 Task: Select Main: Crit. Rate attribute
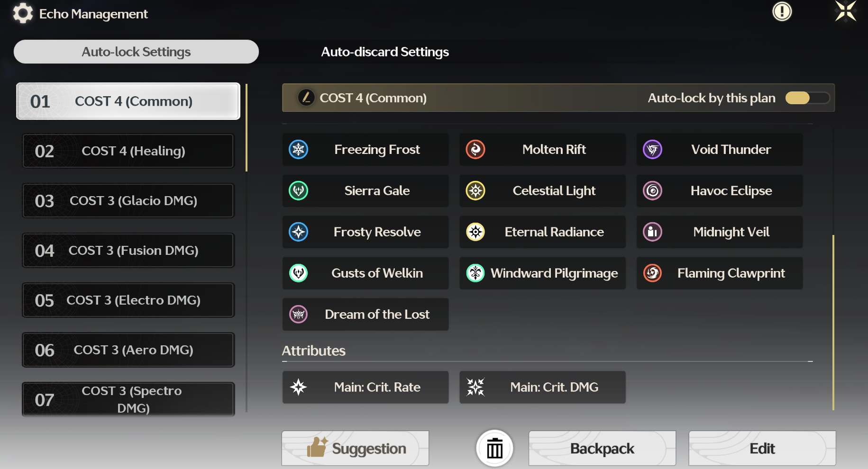tap(365, 388)
